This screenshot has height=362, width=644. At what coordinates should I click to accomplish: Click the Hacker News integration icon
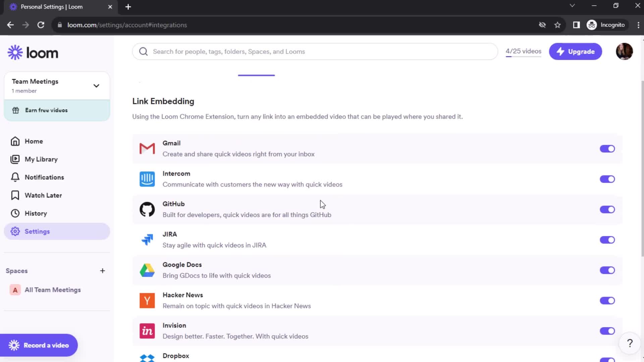[147, 301]
